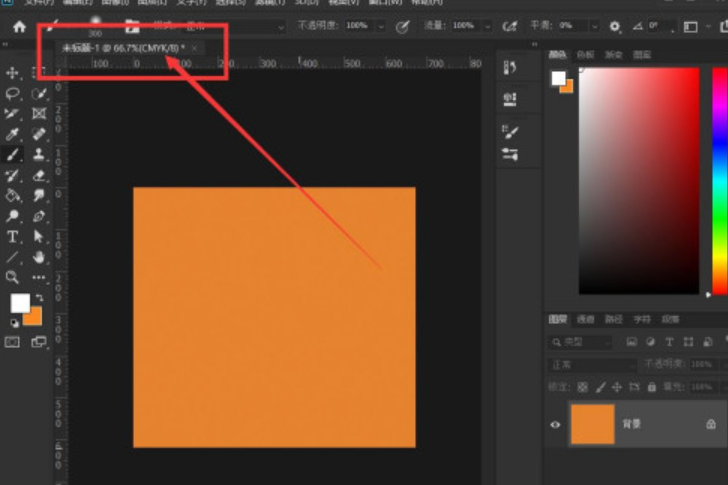Click the share icon in options bar
The width and height of the screenshot is (728, 485).
[x=723, y=26]
